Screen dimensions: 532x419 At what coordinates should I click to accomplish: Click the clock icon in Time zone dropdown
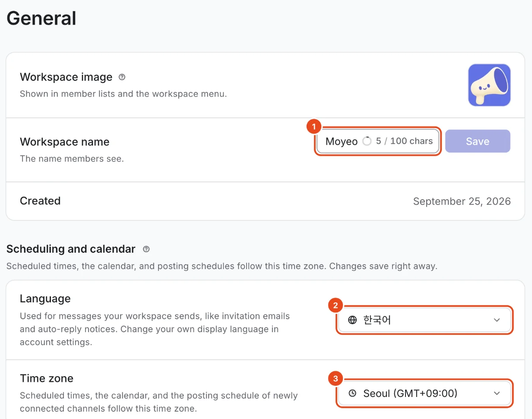pos(352,394)
